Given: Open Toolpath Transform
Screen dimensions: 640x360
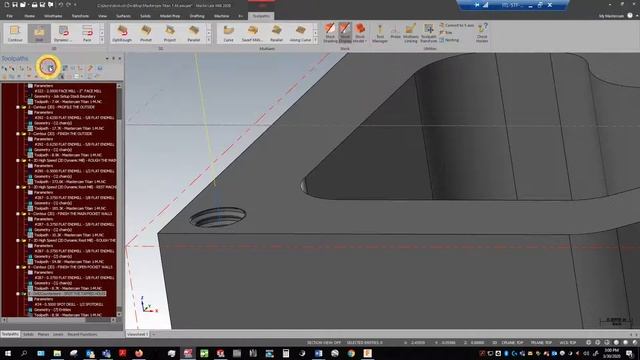Looking at the screenshot, I should (x=429, y=33).
